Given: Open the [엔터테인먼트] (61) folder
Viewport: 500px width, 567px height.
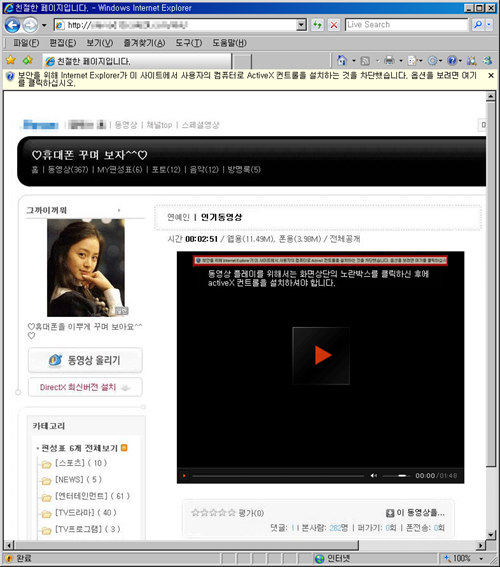Looking at the screenshot, I should click(x=85, y=496).
